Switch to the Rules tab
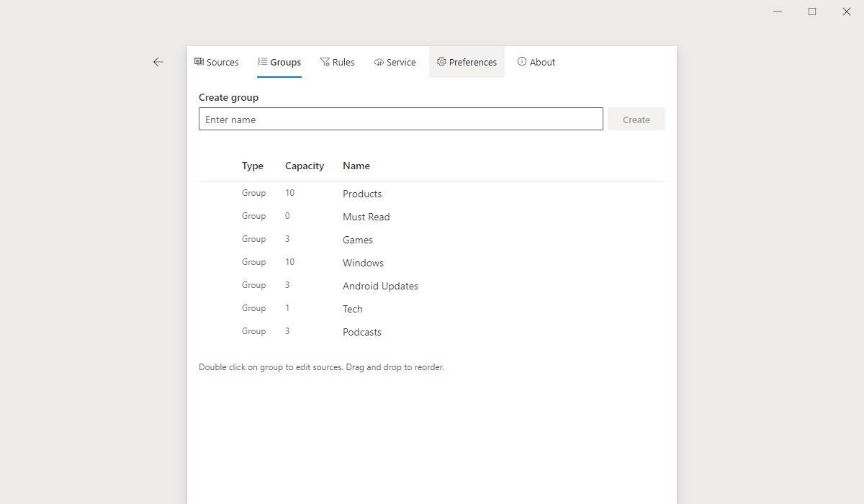The image size is (864, 504). tap(337, 62)
